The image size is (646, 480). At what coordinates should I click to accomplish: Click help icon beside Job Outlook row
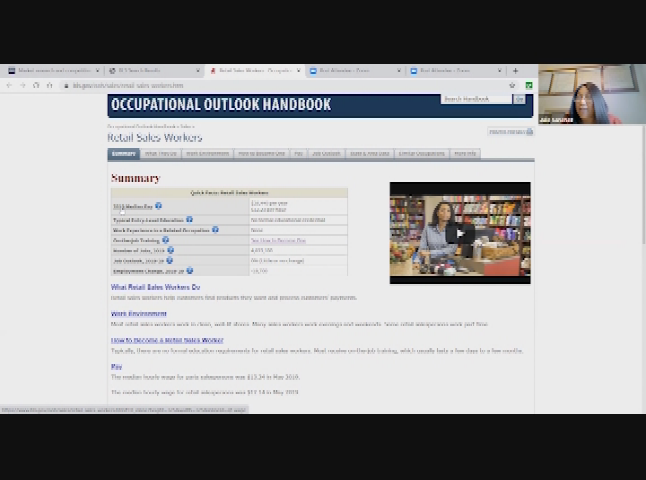click(x=171, y=260)
